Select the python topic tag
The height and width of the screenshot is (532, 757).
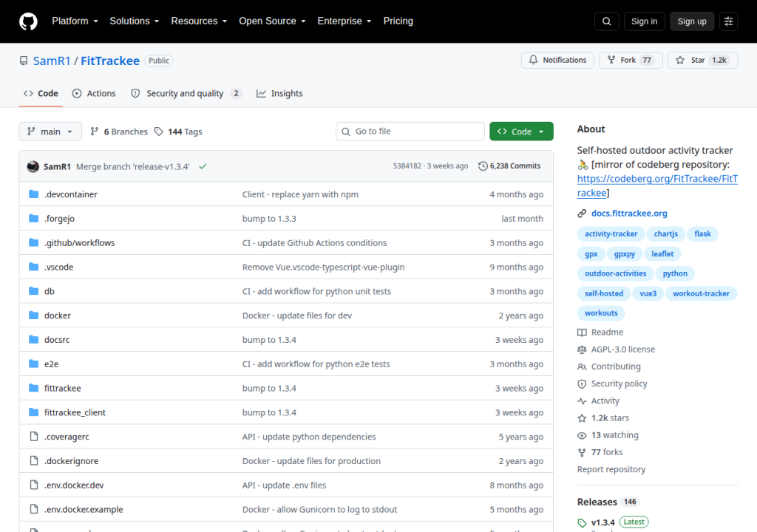point(674,273)
